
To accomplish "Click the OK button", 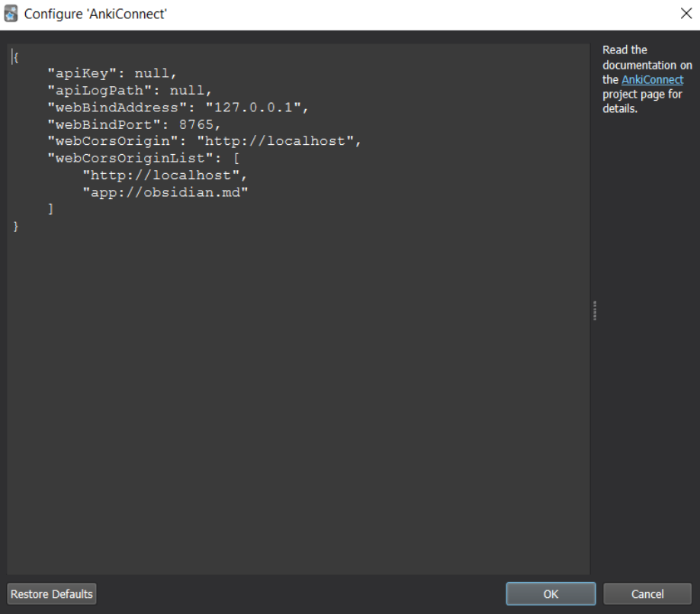I will [x=551, y=594].
